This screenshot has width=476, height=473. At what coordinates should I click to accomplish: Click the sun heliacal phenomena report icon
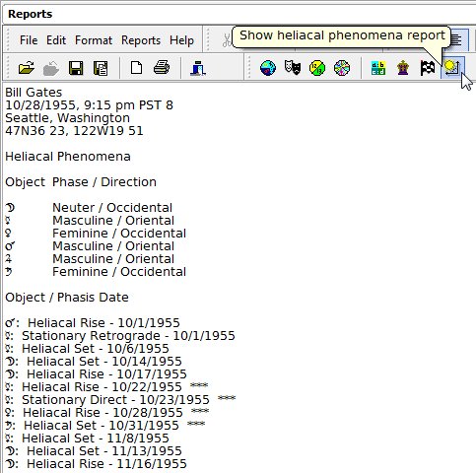[x=452, y=67]
